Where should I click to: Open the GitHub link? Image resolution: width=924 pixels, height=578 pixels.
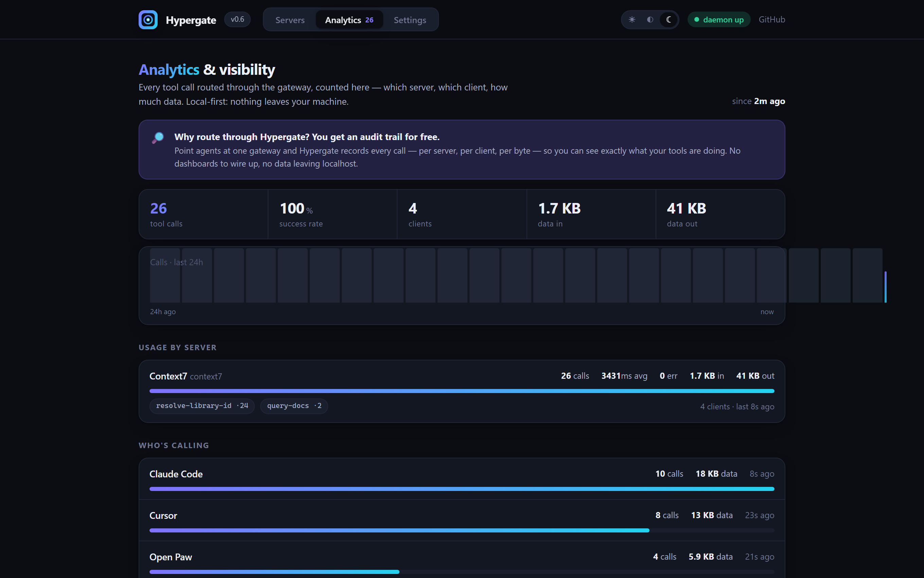[x=772, y=19]
